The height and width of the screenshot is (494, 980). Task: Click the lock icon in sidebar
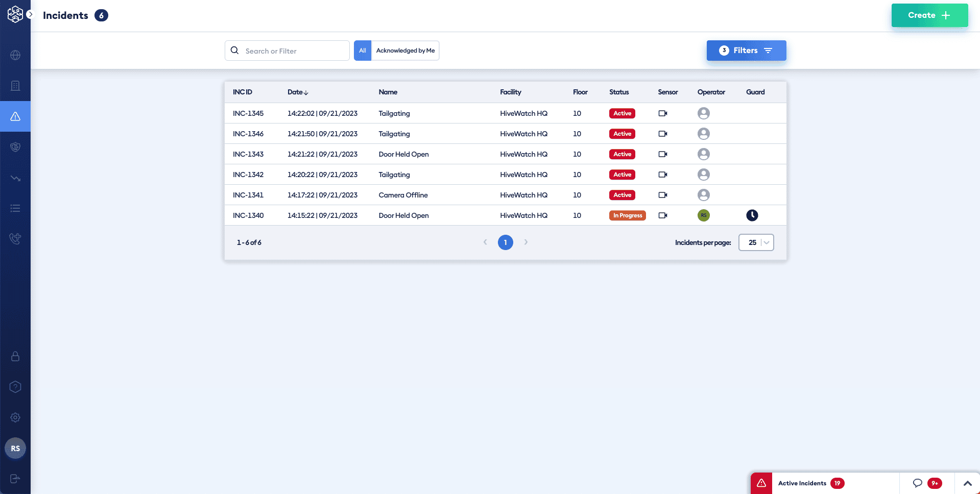(15, 356)
